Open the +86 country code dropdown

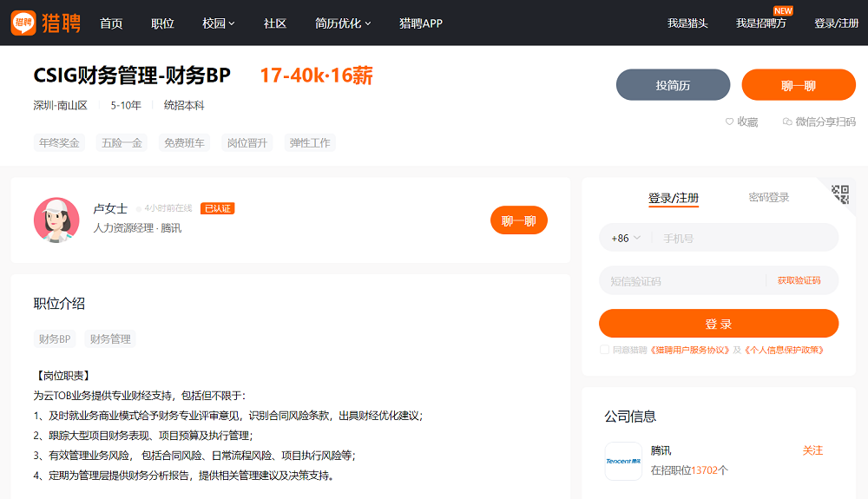pyautogui.click(x=626, y=238)
